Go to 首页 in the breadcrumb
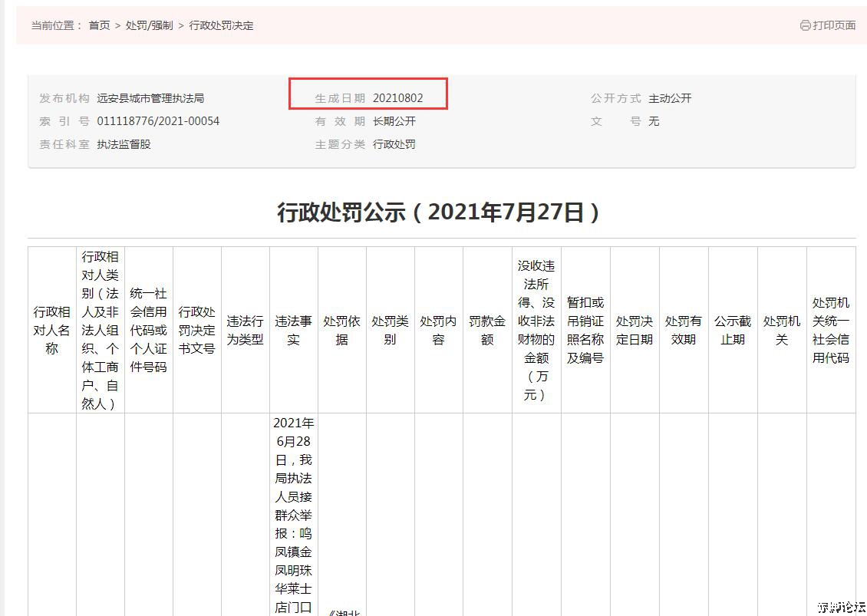Image resolution: width=867 pixels, height=616 pixels. click(x=99, y=25)
